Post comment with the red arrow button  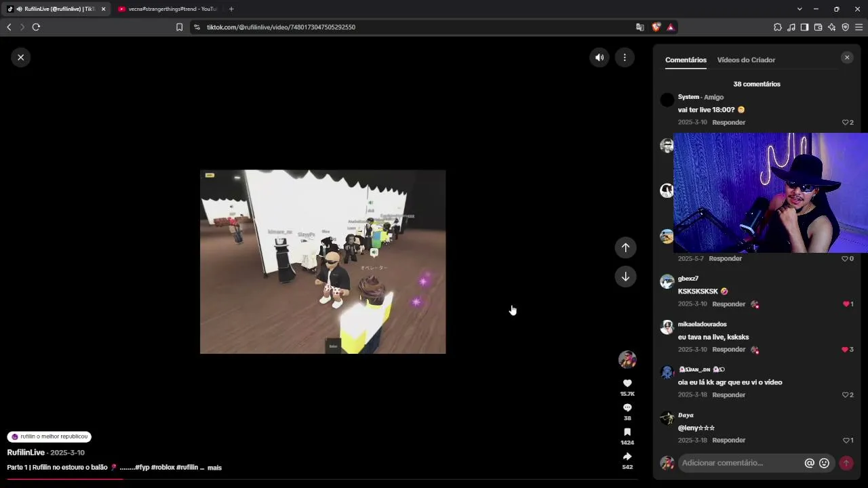coord(846,463)
